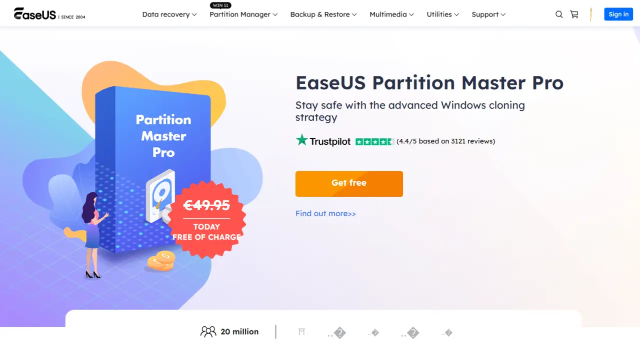Screen dimensions: 640x364
Task: Click the orange Get free button
Action: (x=349, y=184)
